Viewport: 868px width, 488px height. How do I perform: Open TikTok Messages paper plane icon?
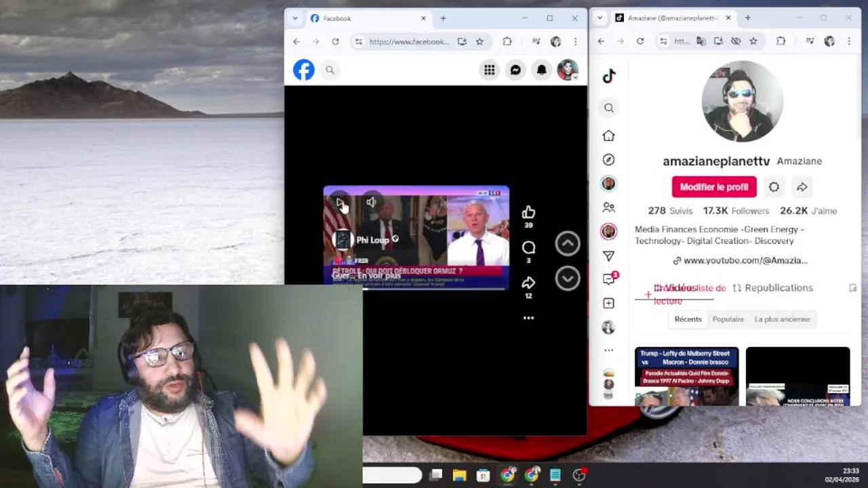coord(608,256)
